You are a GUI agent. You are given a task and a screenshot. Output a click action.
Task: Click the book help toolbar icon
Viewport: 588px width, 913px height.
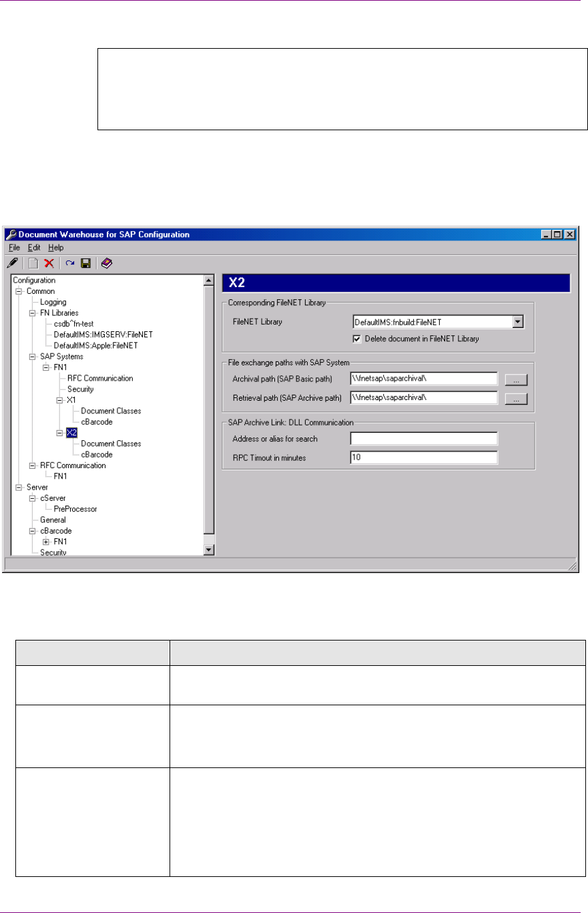click(x=106, y=263)
